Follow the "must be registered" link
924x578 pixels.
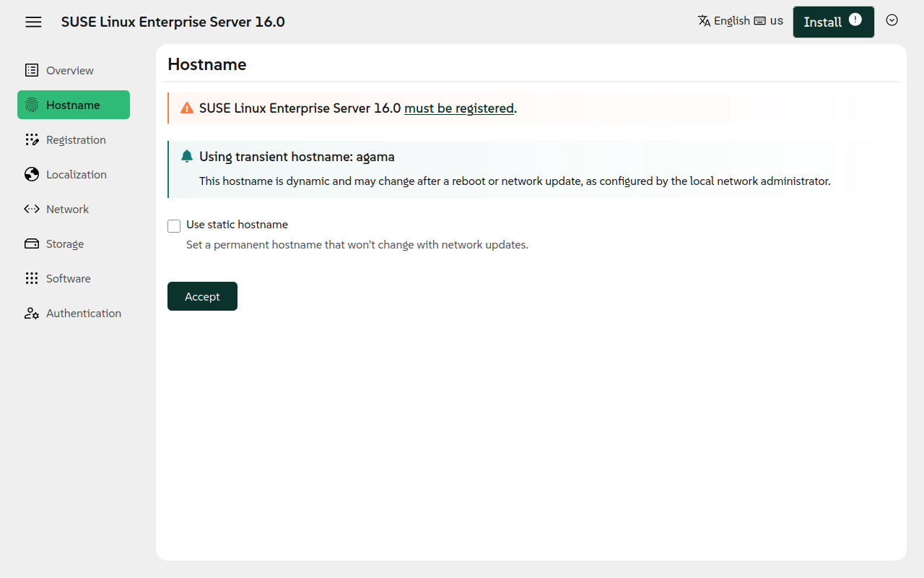click(459, 108)
